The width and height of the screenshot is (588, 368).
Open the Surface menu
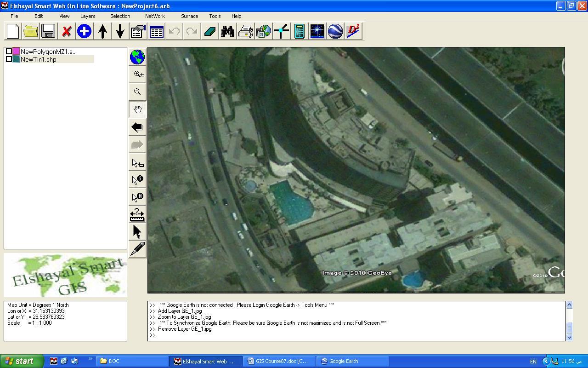(x=189, y=16)
